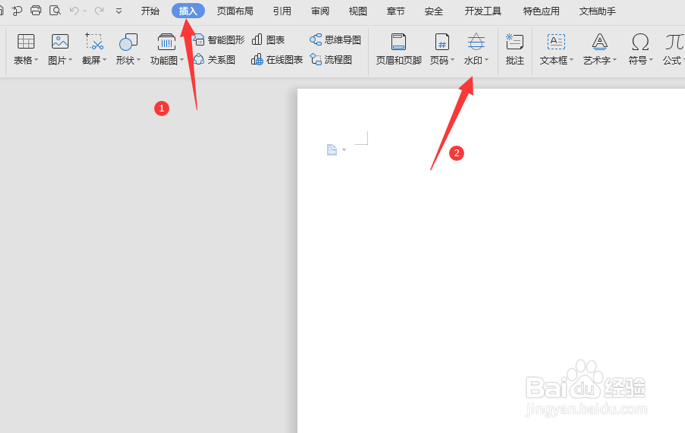The image size is (685, 433).
Task: Insert a 文本框 text box
Action: [556, 42]
